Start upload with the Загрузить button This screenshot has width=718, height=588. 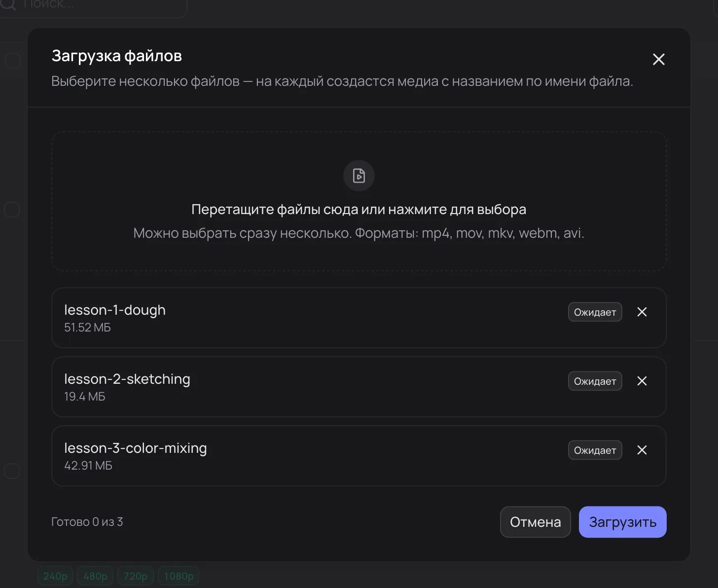pos(623,522)
